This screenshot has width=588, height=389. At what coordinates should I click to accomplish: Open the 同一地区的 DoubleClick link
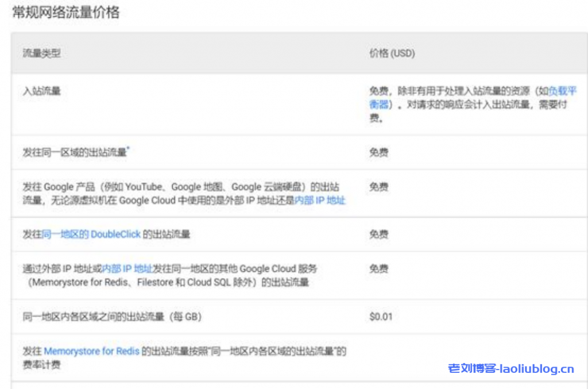91,234
